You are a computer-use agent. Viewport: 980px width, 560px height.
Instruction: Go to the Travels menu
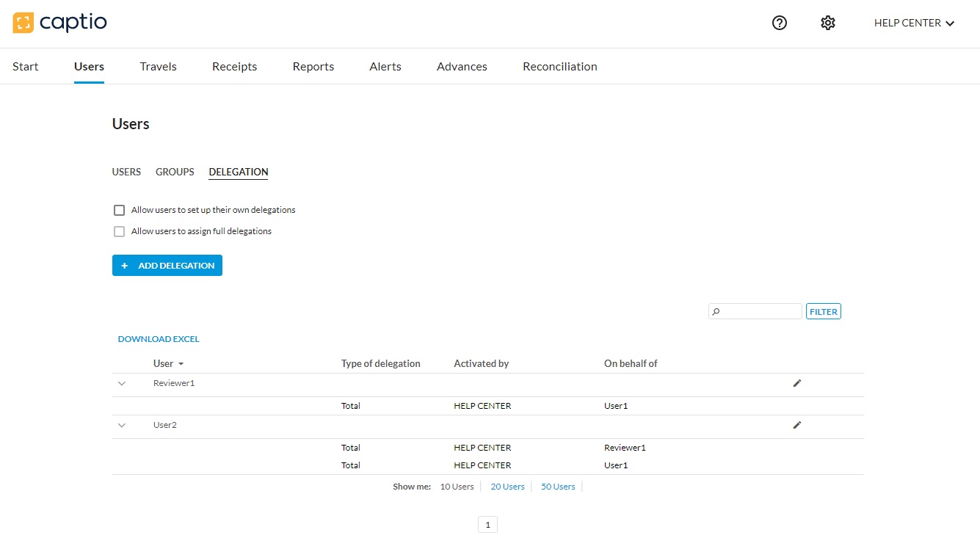tap(158, 66)
